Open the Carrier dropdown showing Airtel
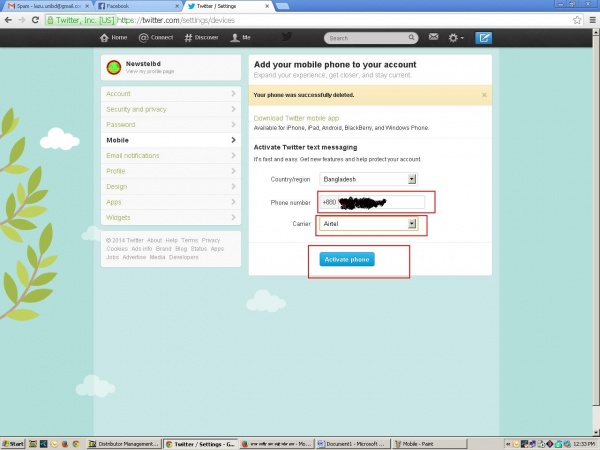This screenshot has width=600, height=450. [368, 223]
